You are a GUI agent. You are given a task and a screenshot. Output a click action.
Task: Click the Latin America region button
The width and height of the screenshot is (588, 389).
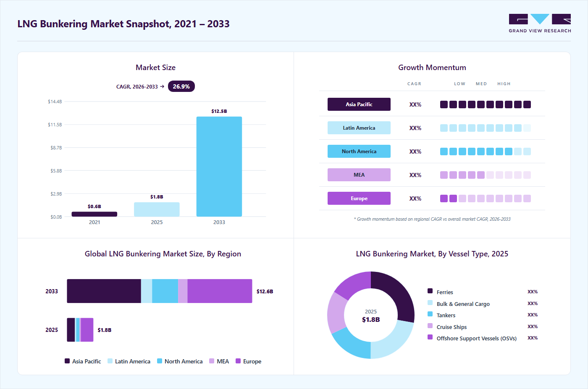(359, 128)
